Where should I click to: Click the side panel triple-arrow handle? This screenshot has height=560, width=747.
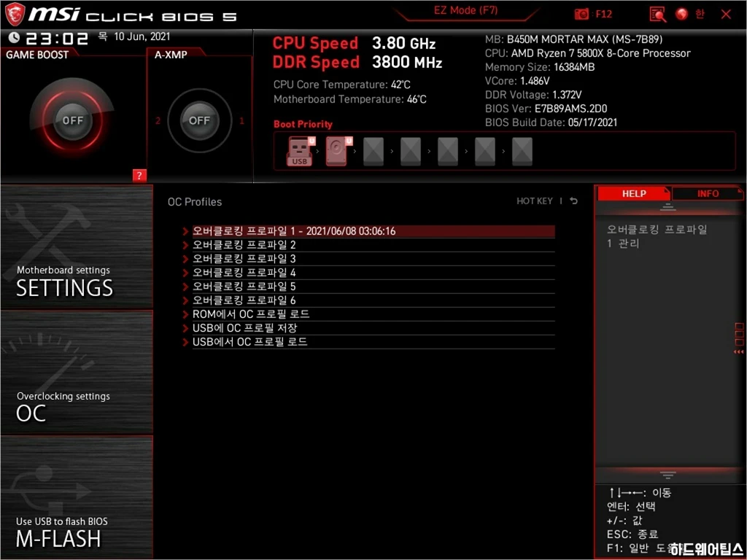[x=738, y=352]
